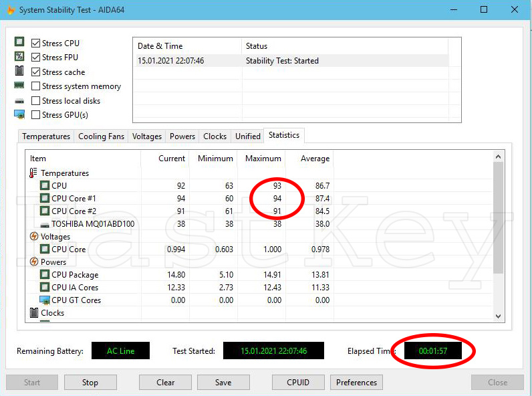532x396 pixels.
Task: Click the cache chip icon beside Stress cache
Action: (19, 71)
